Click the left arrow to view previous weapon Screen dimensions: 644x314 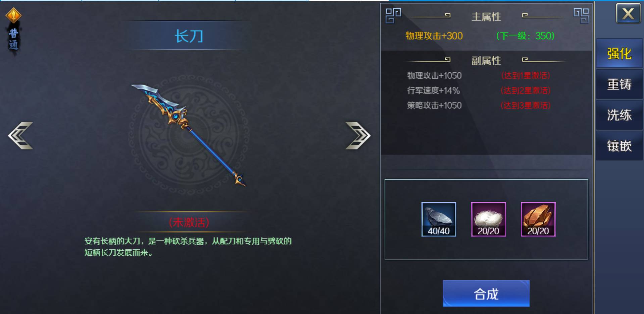click(x=20, y=135)
